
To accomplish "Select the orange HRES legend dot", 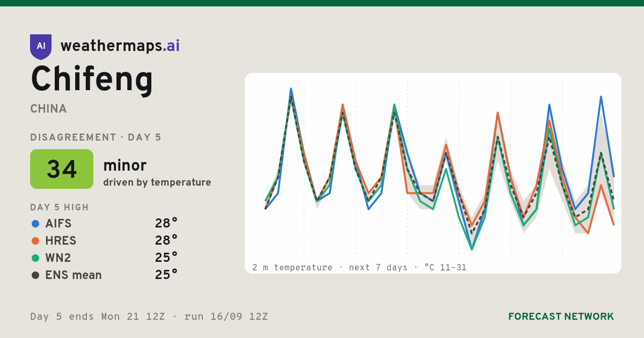I will (x=35, y=241).
